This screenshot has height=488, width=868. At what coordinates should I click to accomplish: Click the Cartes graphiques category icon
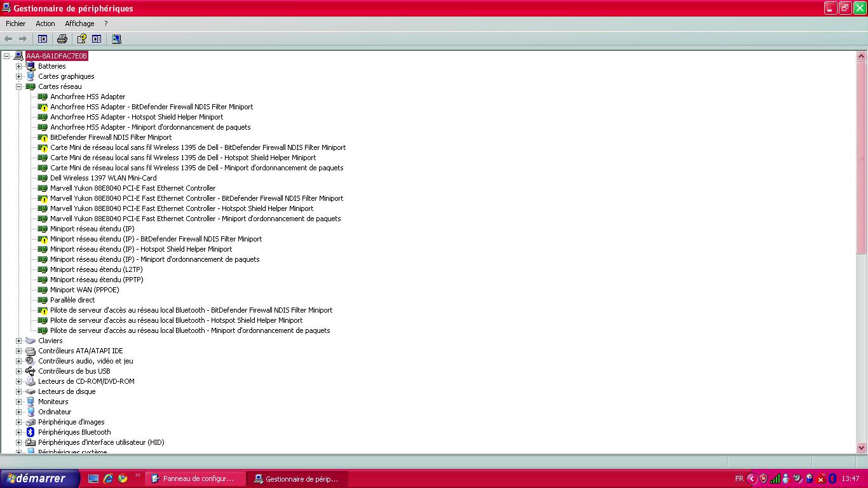pos(30,76)
